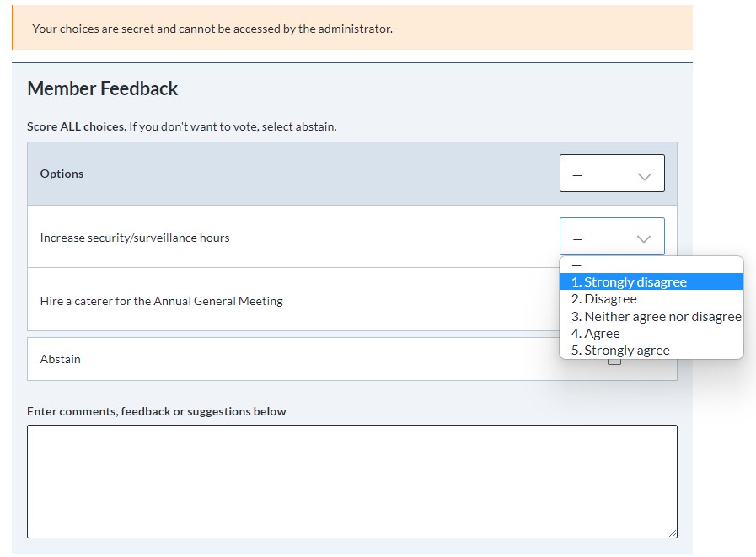Image resolution: width=756 pixels, height=557 pixels.
Task: Click the 'Your choices are secret' notice
Action: tap(352, 28)
